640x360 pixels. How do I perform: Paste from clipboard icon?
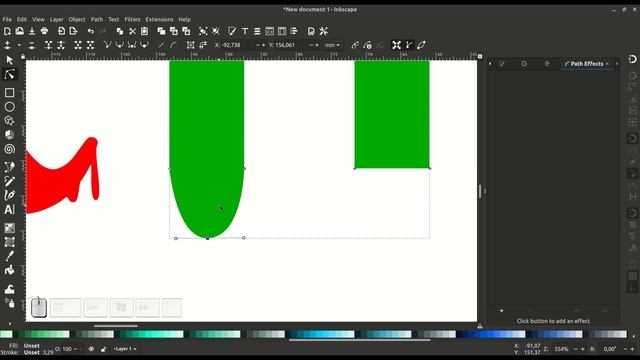point(144,31)
